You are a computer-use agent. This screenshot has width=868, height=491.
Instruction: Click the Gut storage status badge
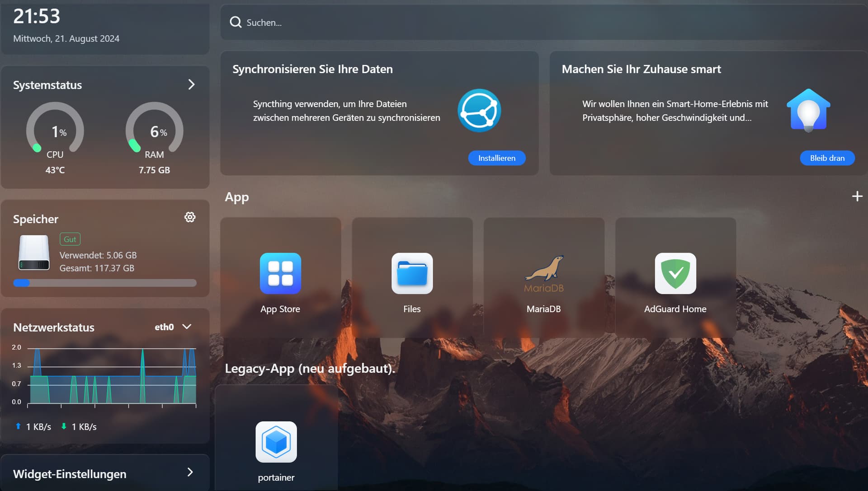[x=70, y=239]
